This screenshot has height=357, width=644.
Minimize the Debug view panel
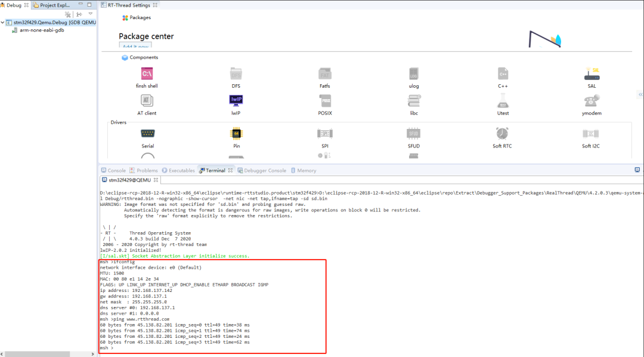tap(80, 4)
